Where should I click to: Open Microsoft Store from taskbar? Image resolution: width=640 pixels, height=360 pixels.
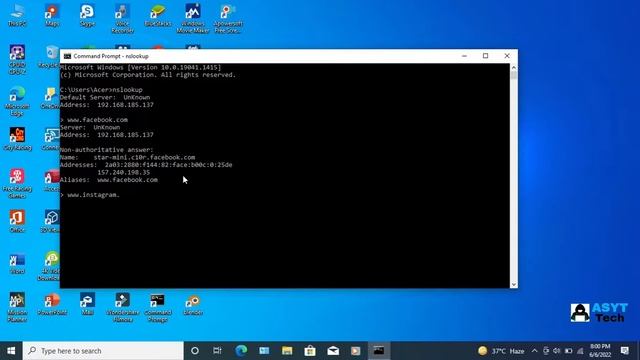[x=310, y=351]
